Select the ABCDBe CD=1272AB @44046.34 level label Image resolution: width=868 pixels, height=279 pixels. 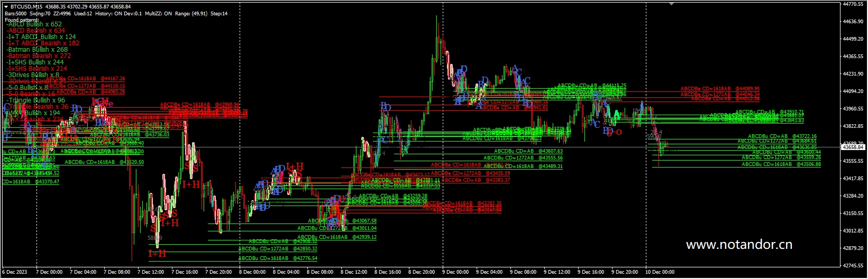point(720,94)
